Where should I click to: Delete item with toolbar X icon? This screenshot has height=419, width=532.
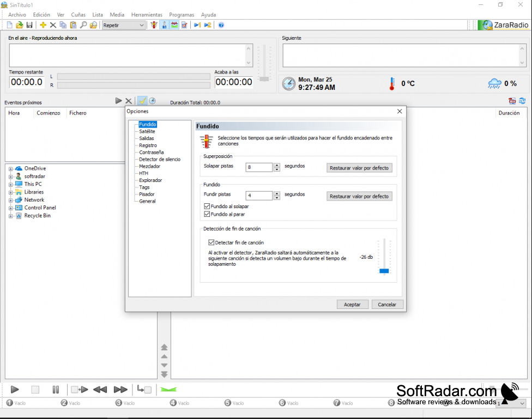pyautogui.click(x=53, y=25)
